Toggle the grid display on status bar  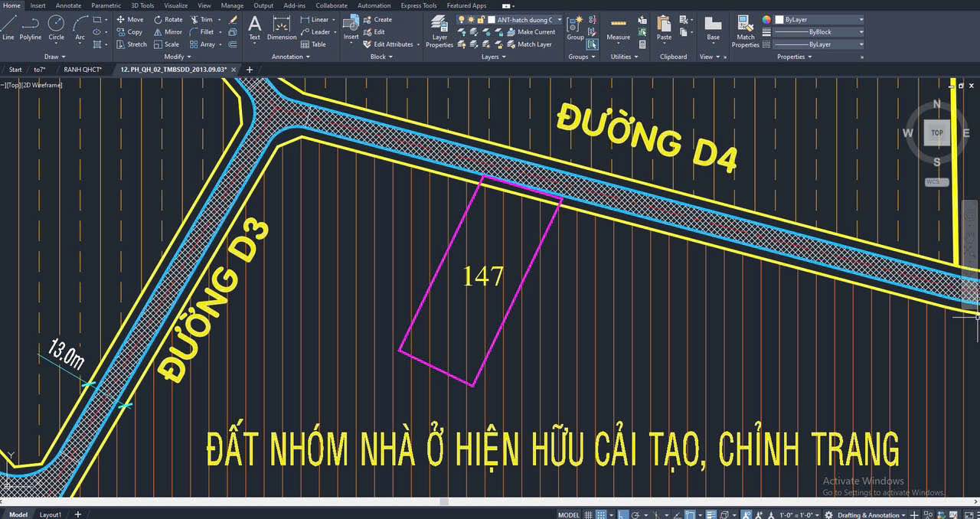point(588,514)
